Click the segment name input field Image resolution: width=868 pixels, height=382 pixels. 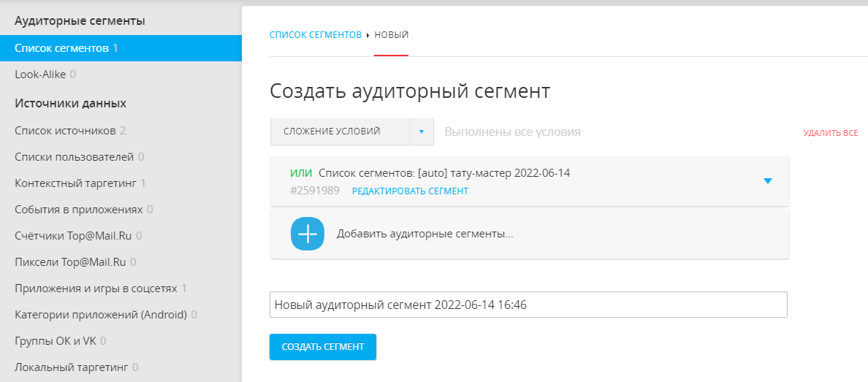coord(528,305)
